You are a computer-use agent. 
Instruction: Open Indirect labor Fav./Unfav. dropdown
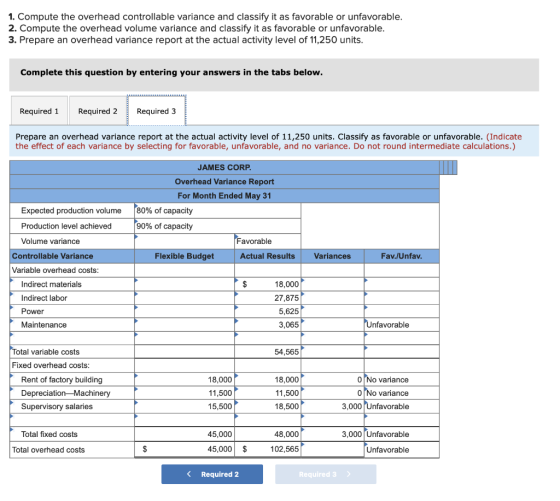(402, 298)
